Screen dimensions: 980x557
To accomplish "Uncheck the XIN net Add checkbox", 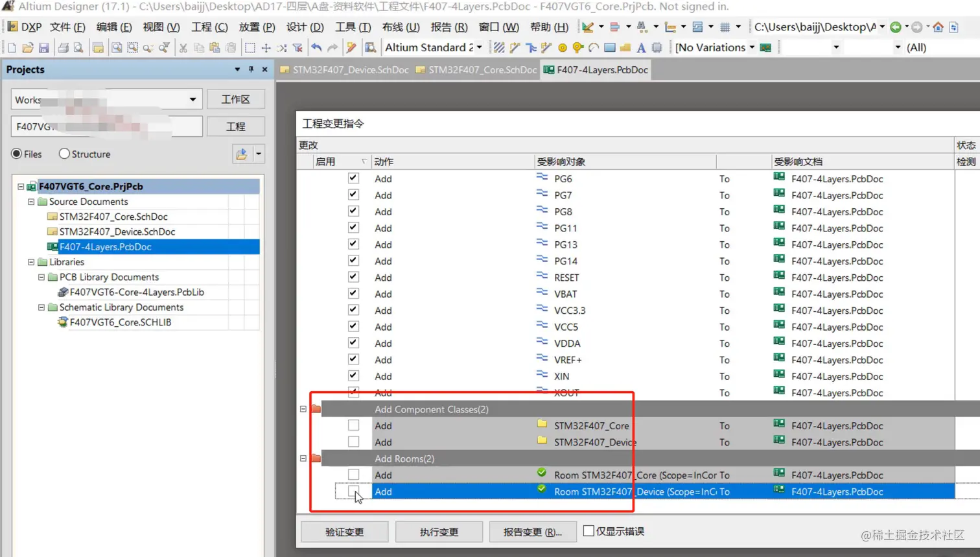I will point(353,375).
